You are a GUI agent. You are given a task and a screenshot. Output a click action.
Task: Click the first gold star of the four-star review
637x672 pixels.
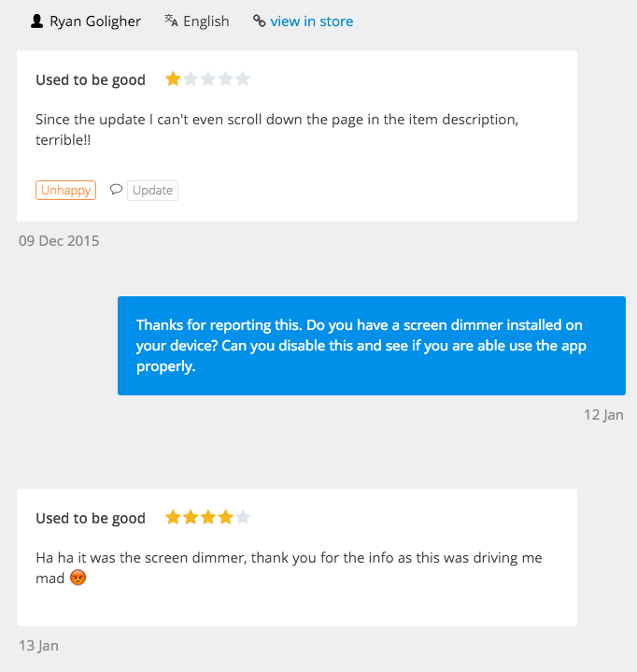[173, 518]
